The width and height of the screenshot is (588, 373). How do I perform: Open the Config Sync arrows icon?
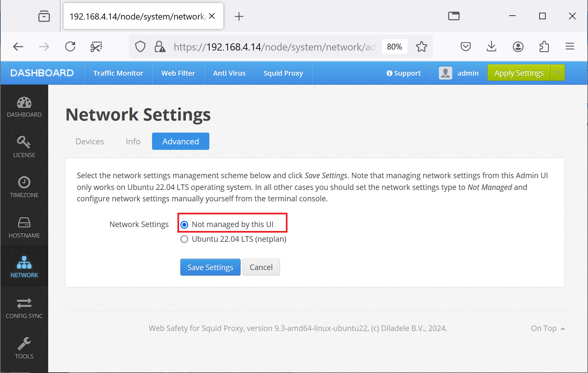tap(24, 303)
